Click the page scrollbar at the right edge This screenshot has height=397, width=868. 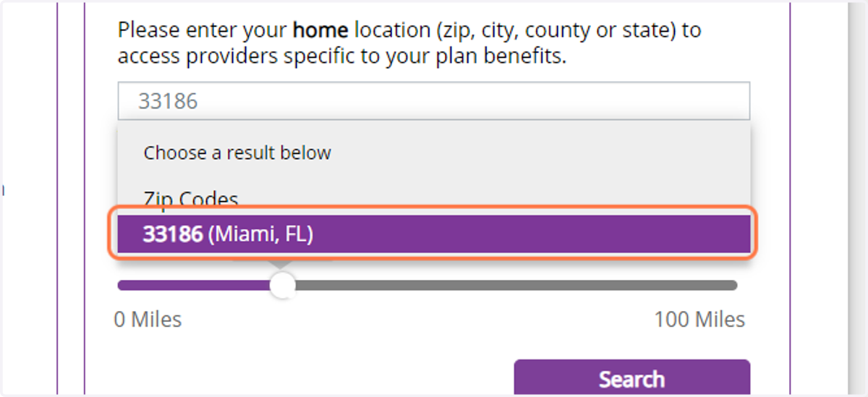click(x=857, y=198)
